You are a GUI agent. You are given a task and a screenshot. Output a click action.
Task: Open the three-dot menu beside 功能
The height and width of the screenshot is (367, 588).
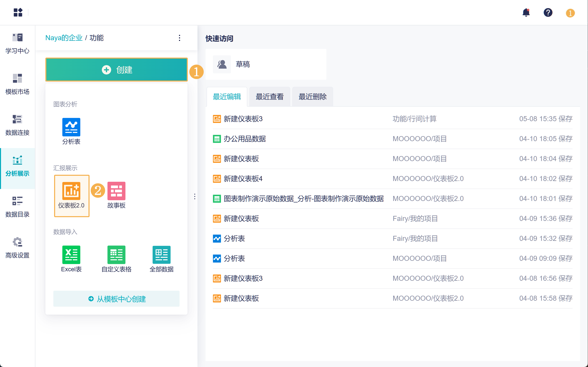coord(180,38)
